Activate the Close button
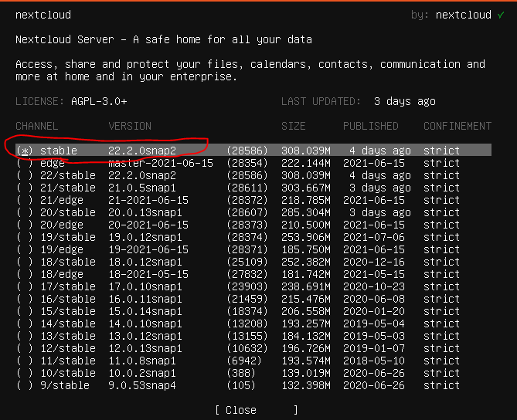The height and width of the screenshot is (420, 517). pos(257,410)
